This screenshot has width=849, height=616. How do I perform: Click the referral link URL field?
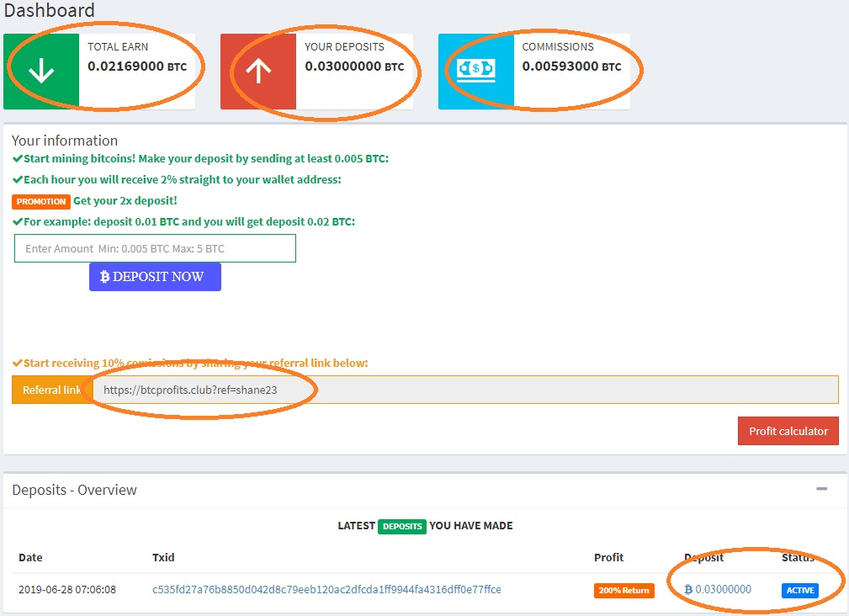[465, 390]
